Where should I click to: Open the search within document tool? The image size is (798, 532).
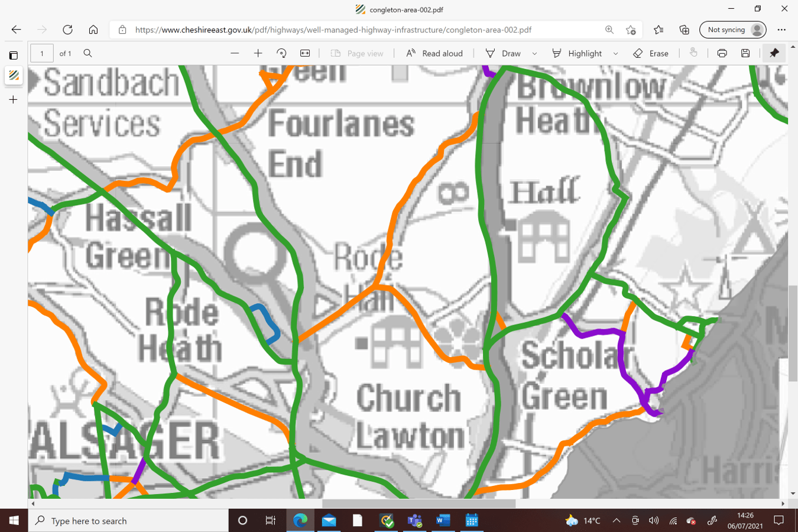click(x=87, y=53)
